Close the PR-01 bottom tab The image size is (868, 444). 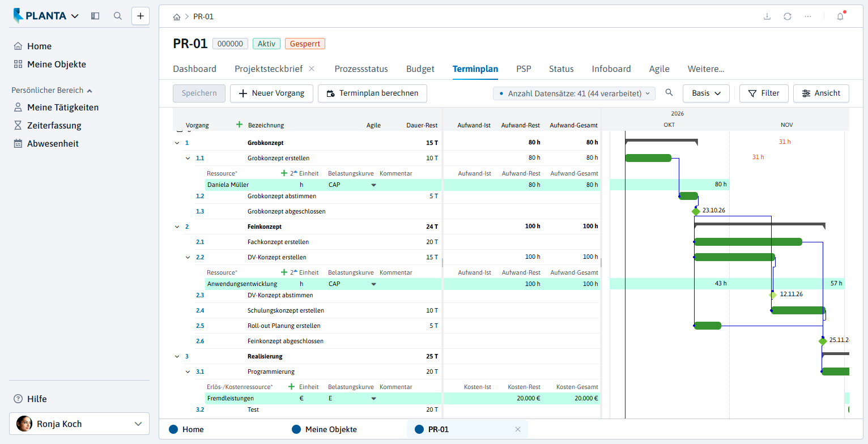pos(517,429)
